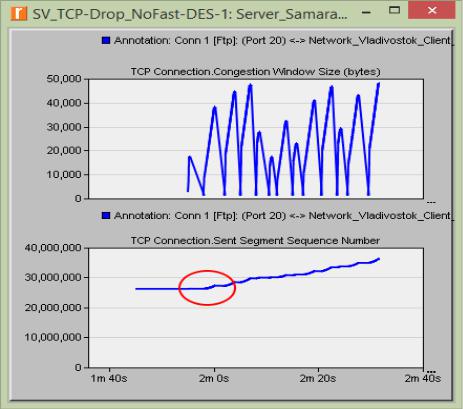Click the 20,000 y-axis label of top graph

coord(64,151)
